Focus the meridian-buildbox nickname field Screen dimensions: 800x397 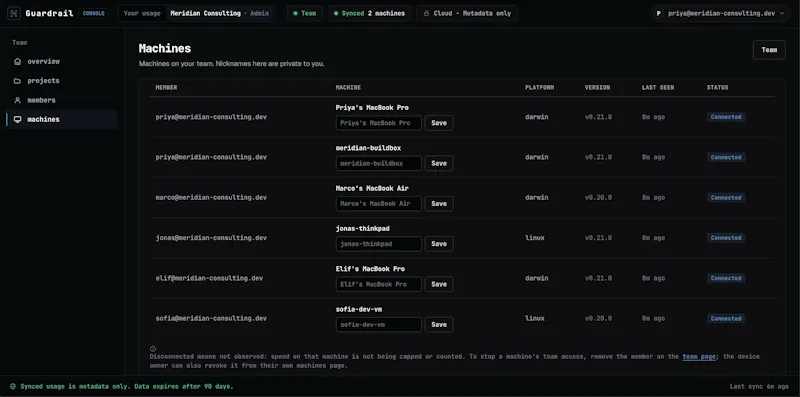click(x=379, y=163)
